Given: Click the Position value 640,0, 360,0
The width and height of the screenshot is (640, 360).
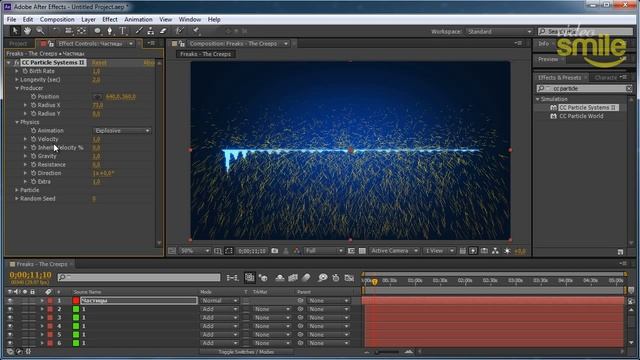Looking at the screenshot, I should 120,97.
